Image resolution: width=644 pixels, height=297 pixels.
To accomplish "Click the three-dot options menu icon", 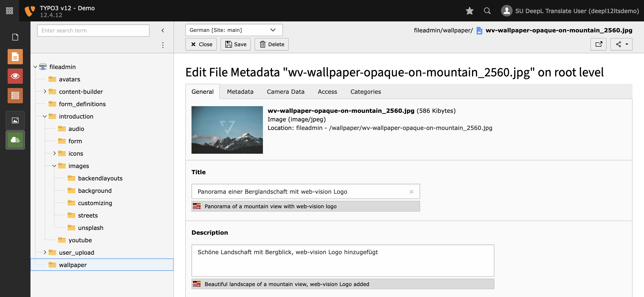I will point(163,45).
